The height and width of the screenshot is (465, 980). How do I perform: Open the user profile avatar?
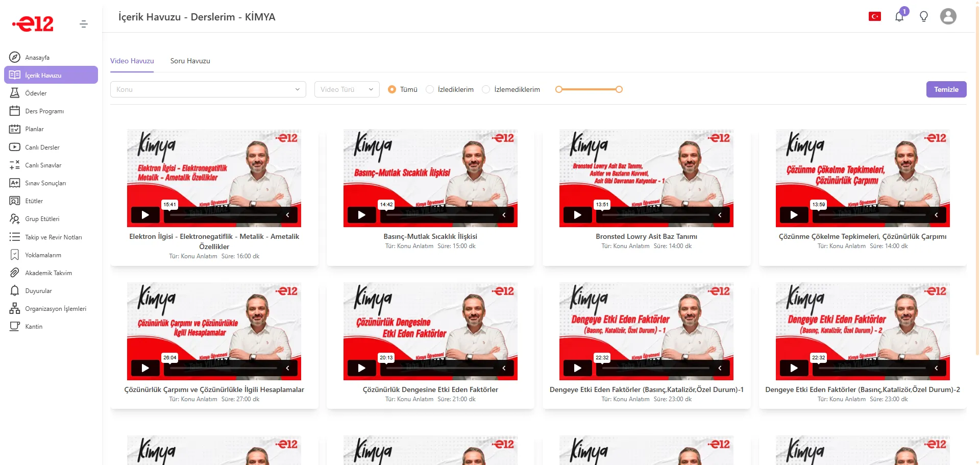pyautogui.click(x=948, y=17)
